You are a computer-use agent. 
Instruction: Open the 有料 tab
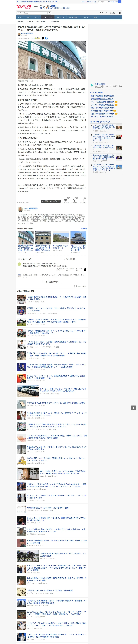click(x=95, y=17)
